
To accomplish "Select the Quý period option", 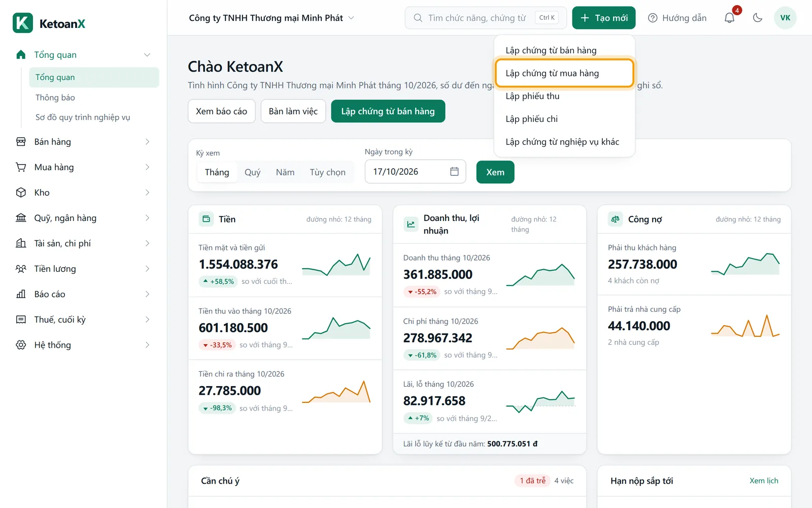I will pos(252,172).
